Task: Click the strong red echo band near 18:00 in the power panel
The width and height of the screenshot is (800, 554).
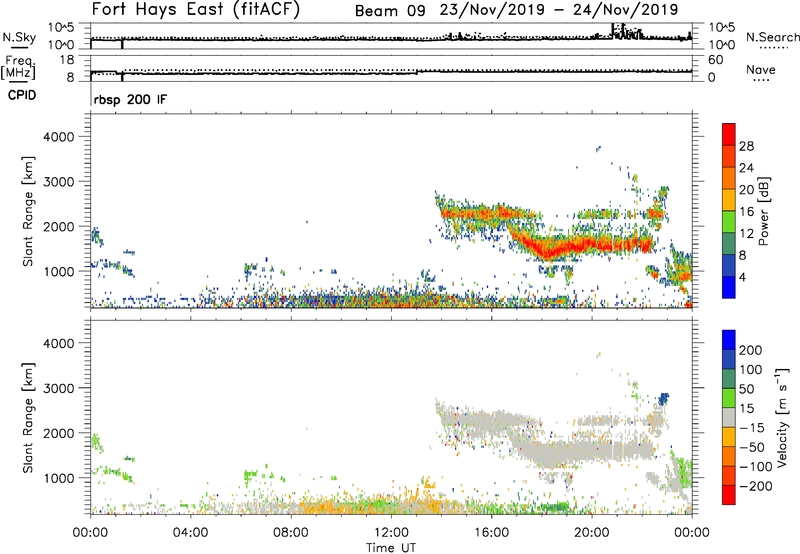Action: point(548,250)
